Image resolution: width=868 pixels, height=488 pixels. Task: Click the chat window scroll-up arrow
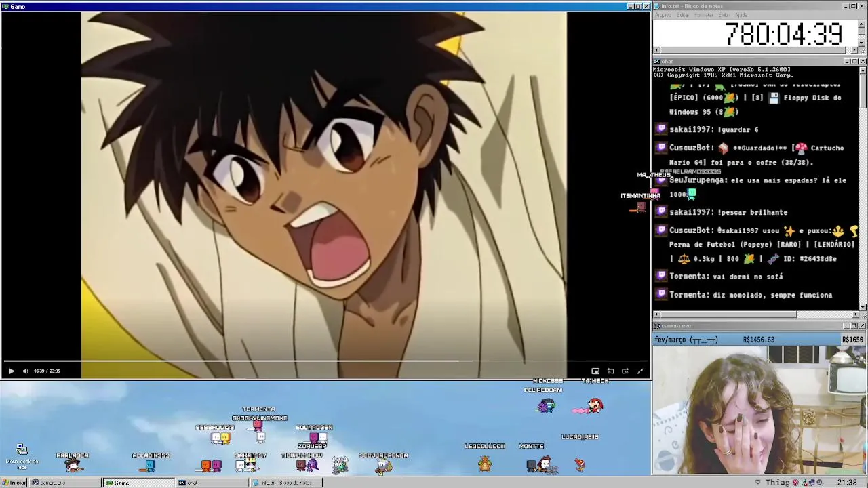point(863,70)
